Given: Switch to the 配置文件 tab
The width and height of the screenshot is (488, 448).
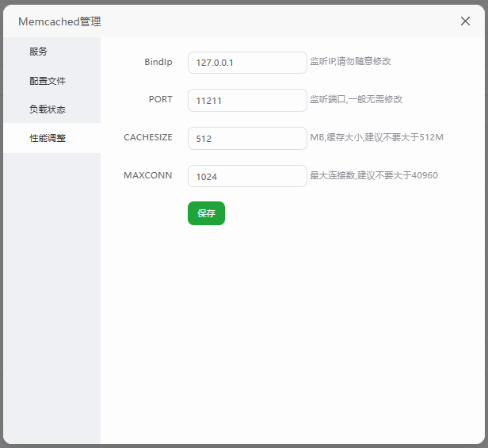Looking at the screenshot, I should tap(48, 81).
